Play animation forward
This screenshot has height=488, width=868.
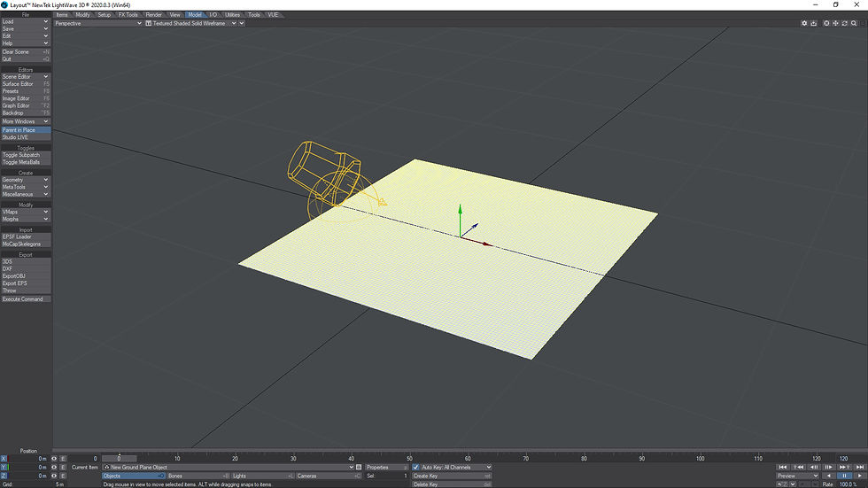pos(860,476)
